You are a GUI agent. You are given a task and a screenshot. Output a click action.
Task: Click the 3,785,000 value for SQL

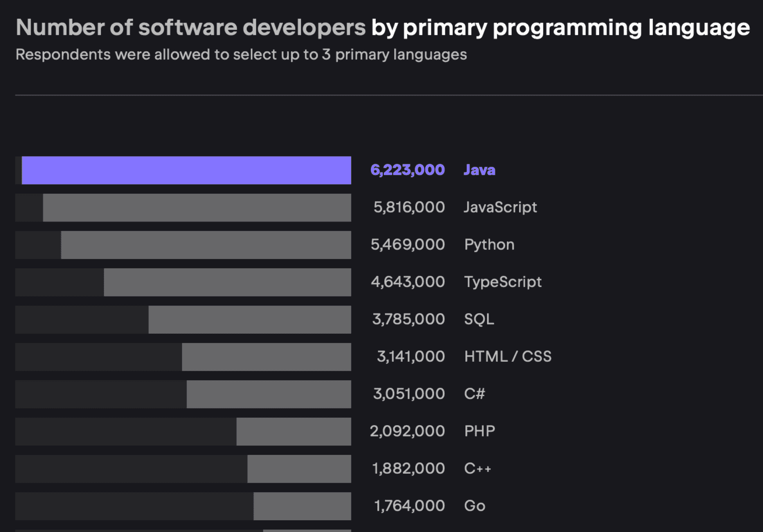point(408,319)
